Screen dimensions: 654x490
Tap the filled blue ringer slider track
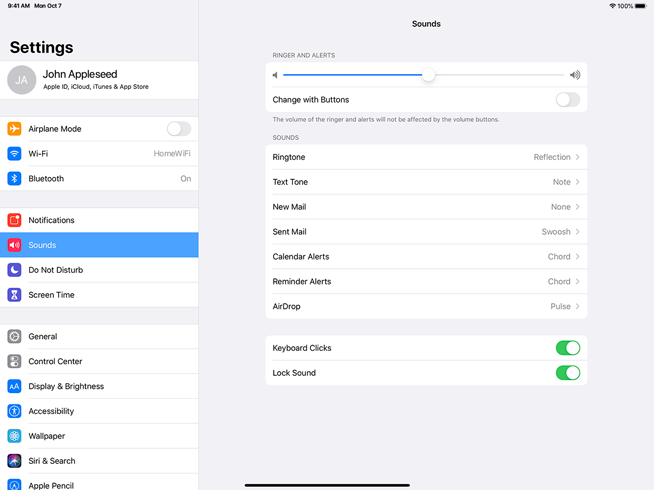pyautogui.click(x=352, y=75)
